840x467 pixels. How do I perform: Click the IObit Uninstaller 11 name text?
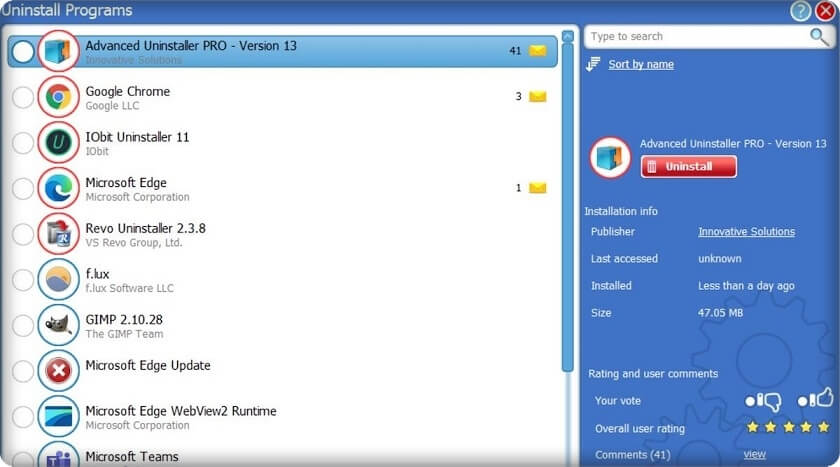coord(137,137)
